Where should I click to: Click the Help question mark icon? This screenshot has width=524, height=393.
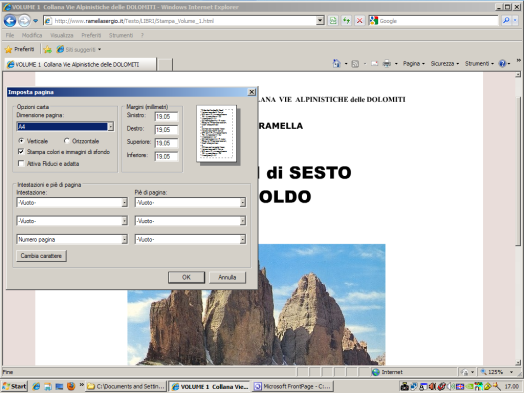pos(502,63)
